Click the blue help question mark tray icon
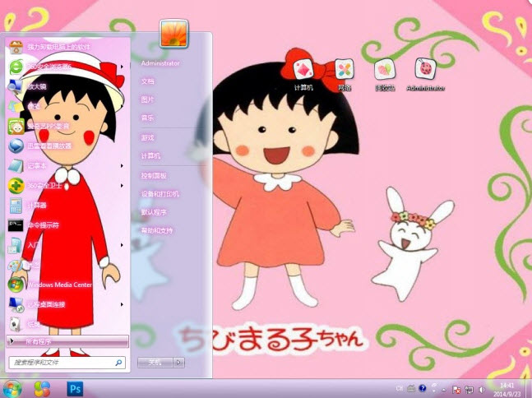Image resolution: width=532 pixels, height=398 pixels. click(423, 388)
